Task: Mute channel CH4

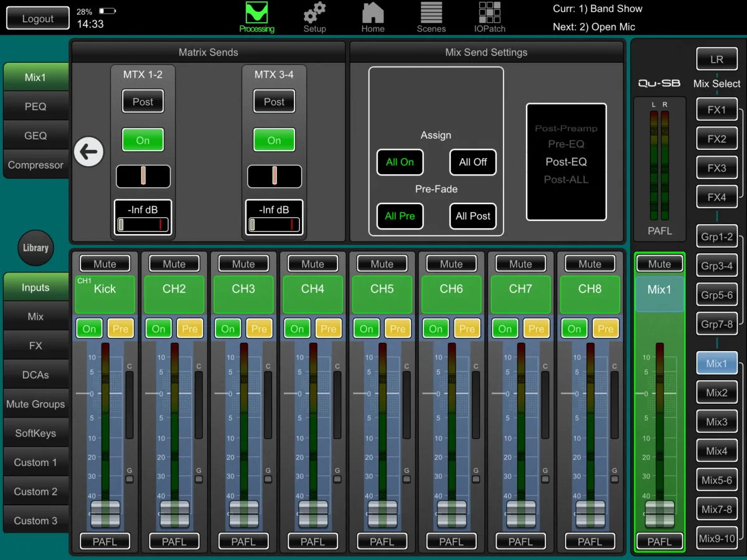Action: pos(312,264)
